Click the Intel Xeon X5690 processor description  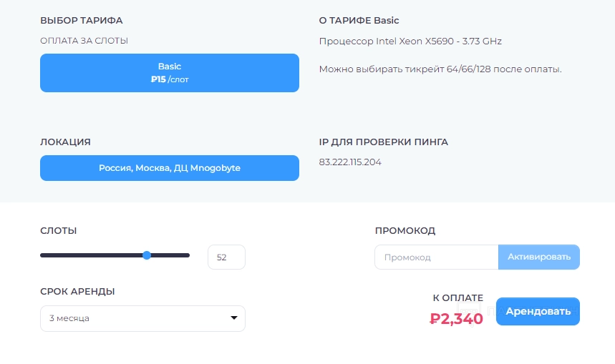point(410,41)
